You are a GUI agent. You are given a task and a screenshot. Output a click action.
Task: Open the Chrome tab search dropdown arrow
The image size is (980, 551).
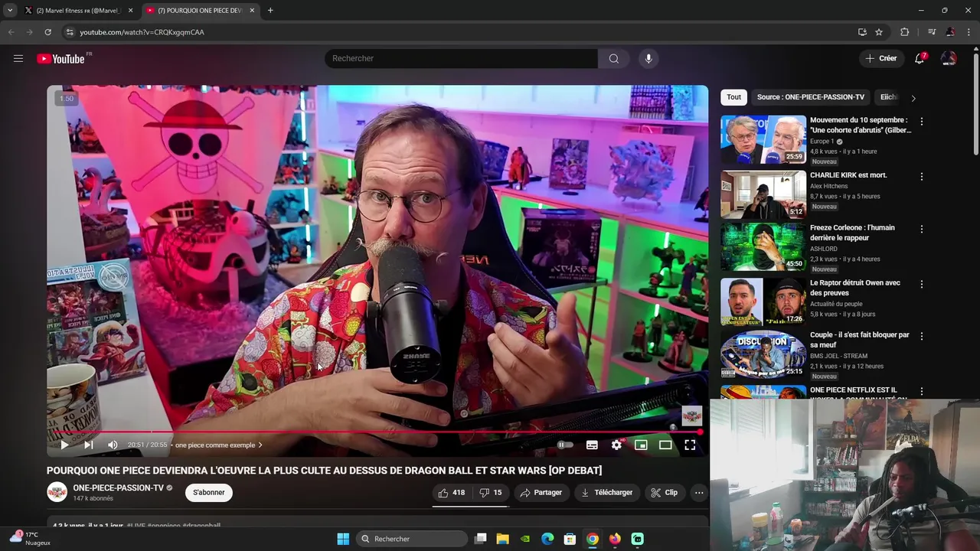[x=10, y=10]
